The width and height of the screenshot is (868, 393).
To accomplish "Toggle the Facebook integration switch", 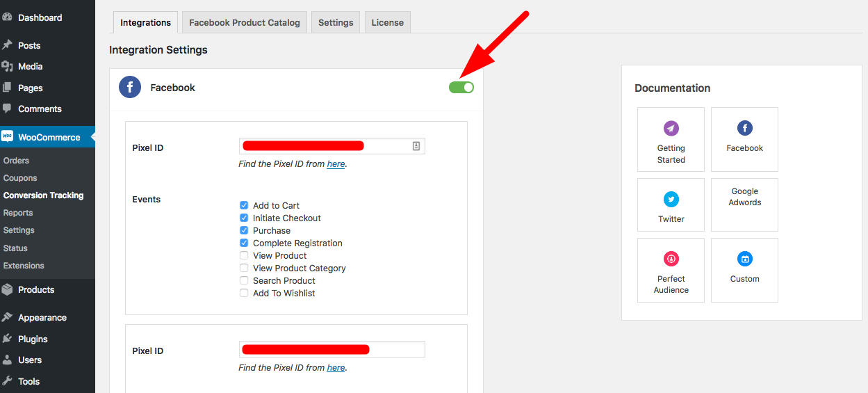I will [461, 87].
